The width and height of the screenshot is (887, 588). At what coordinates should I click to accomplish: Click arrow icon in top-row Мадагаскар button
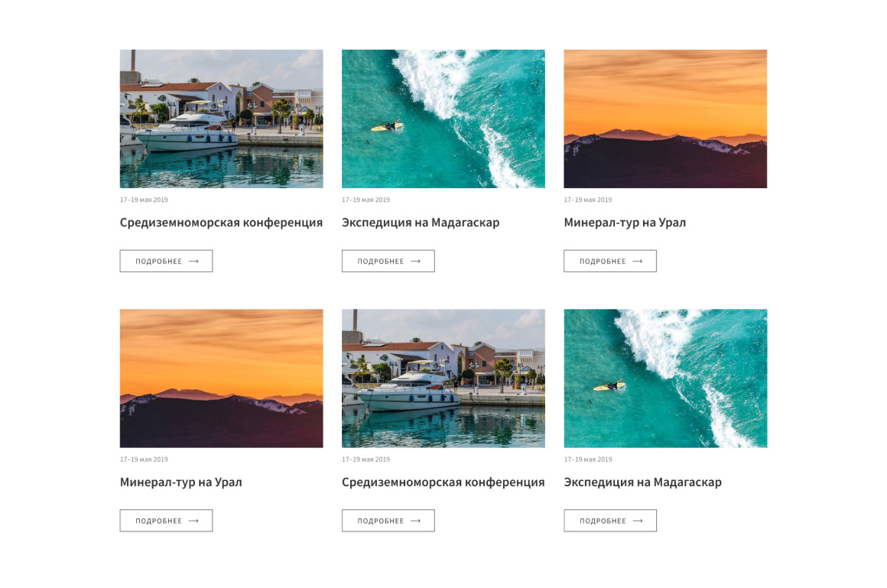(x=416, y=262)
